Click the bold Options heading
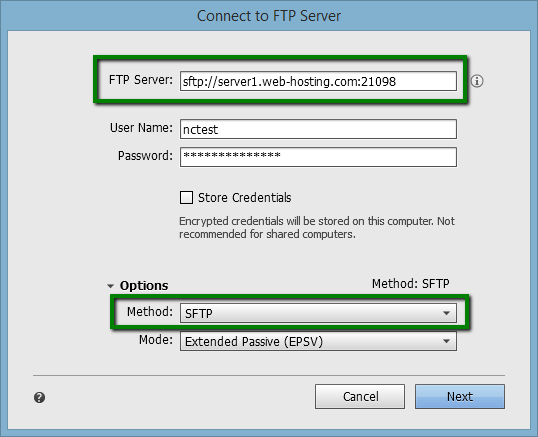538x437 pixels. [x=144, y=285]
